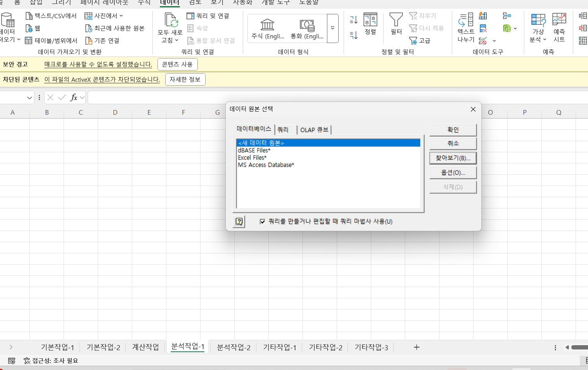Viewport: 588px width, 370px height.
Task: Expand the data types gallery arrow
Action: click(332, 28)
